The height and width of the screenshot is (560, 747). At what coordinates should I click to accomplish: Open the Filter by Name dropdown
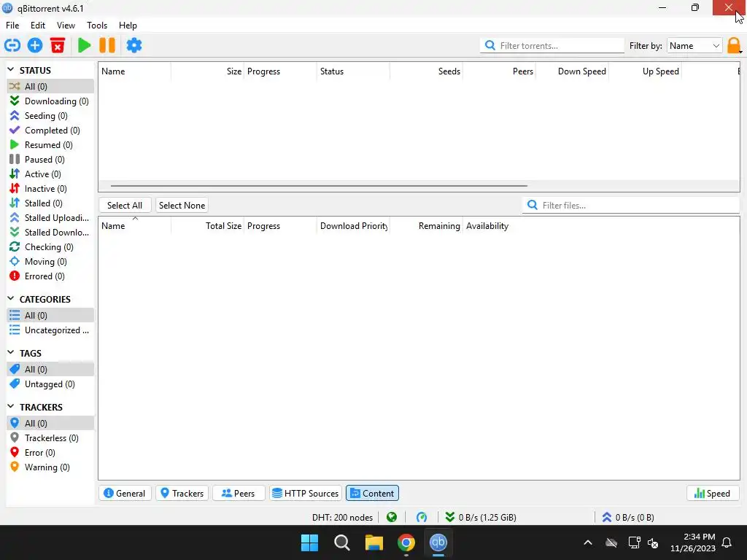coord(694,46)
